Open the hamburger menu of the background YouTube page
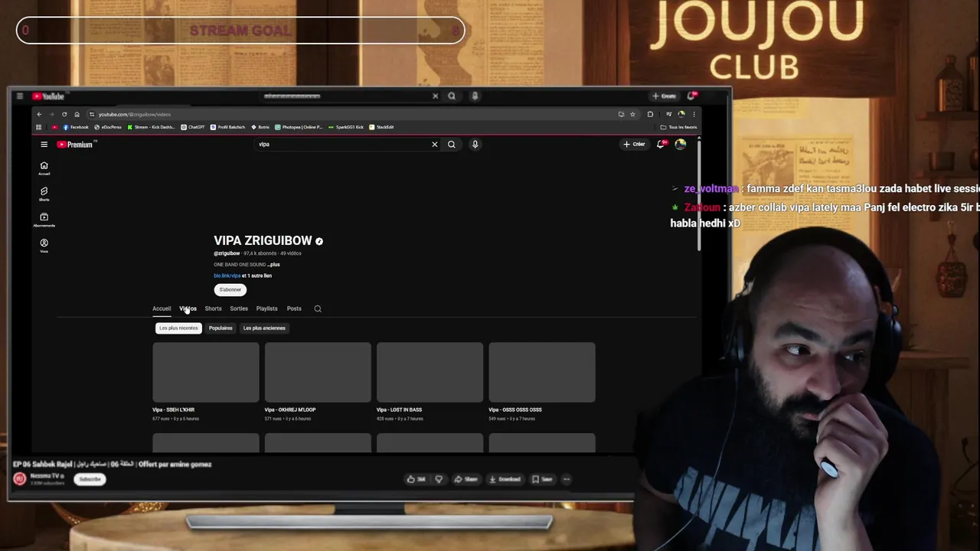Image resolution: width=980 pixels, height=551 pixels. 19,96
